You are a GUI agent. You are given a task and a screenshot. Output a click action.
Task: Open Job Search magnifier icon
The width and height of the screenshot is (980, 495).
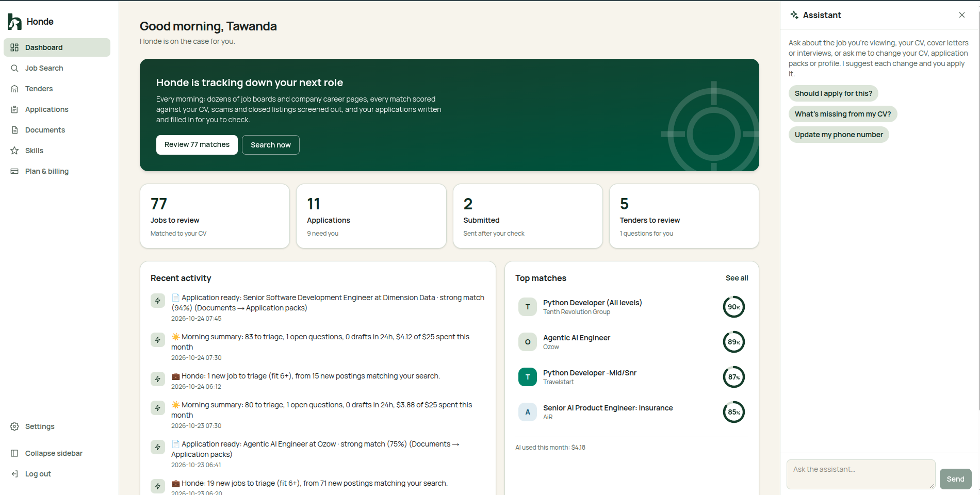pos(14,68)
